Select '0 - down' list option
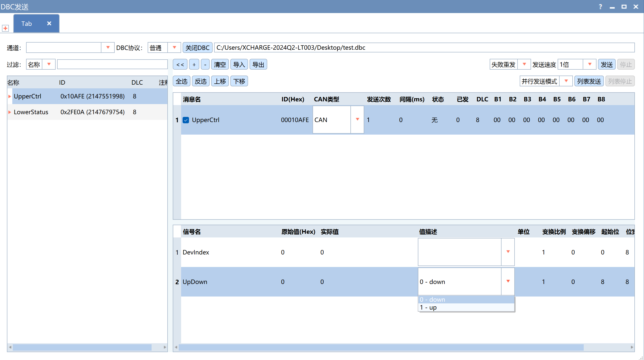Viewport: 644px width, 360px height. (466, 299)
